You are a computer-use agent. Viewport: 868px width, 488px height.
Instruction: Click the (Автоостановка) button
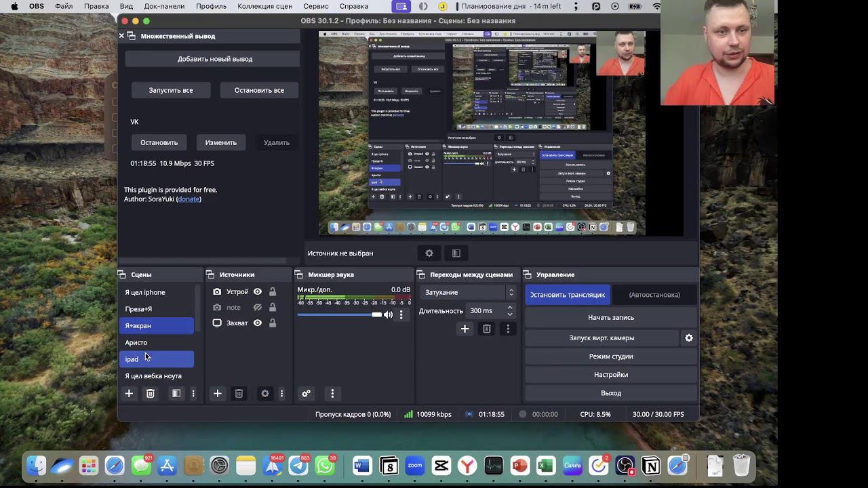tap(654, 295)
